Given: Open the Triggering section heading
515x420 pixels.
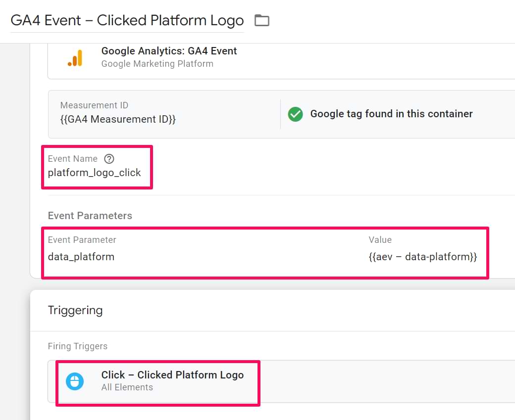Looking at the screenshot, I should [x=75, y=310].
